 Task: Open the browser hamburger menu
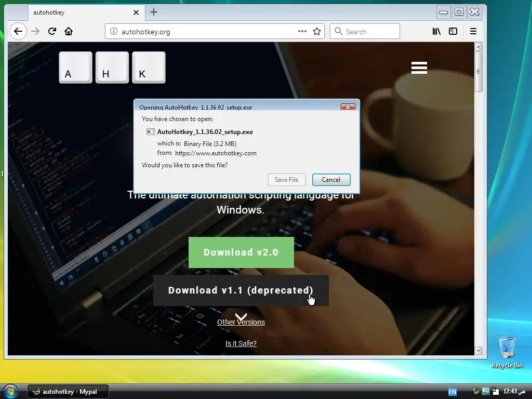pyautogui.click(x=473, y=32)
